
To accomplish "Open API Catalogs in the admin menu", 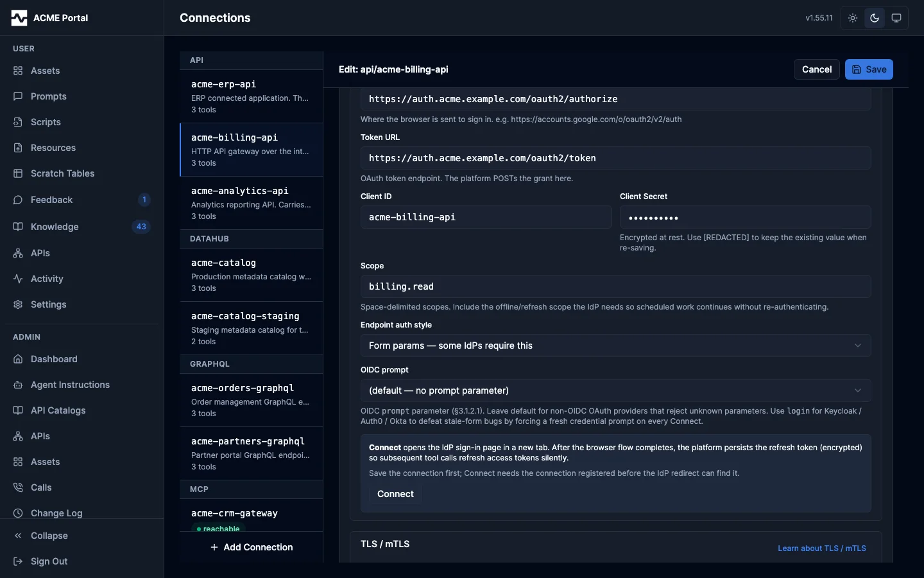I will [x=81, y=410].
